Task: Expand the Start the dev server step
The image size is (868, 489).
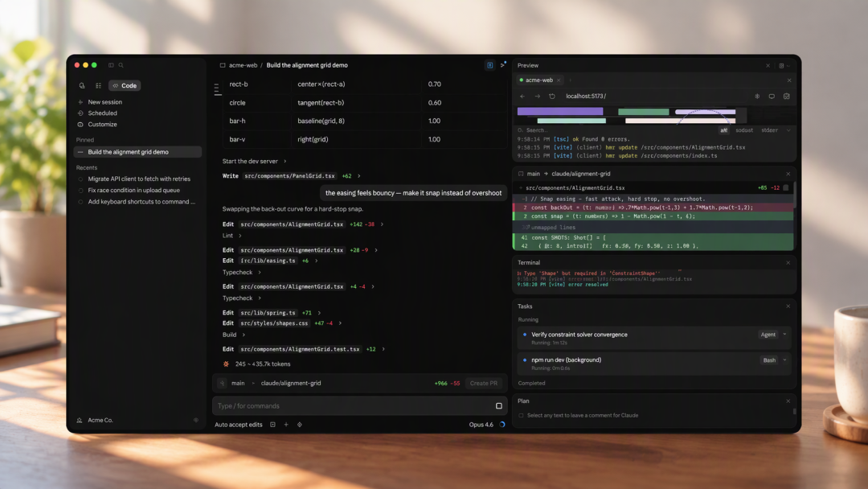Action: [x=254, y=161]
